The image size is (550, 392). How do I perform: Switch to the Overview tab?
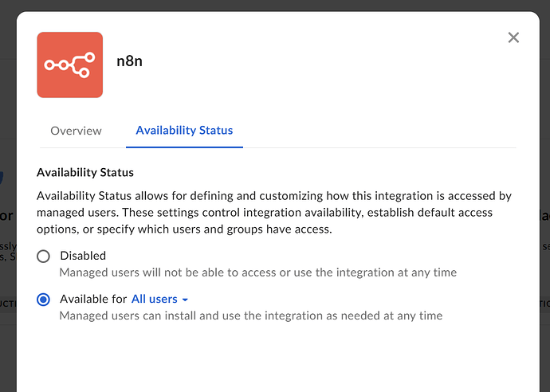point(76,131)
